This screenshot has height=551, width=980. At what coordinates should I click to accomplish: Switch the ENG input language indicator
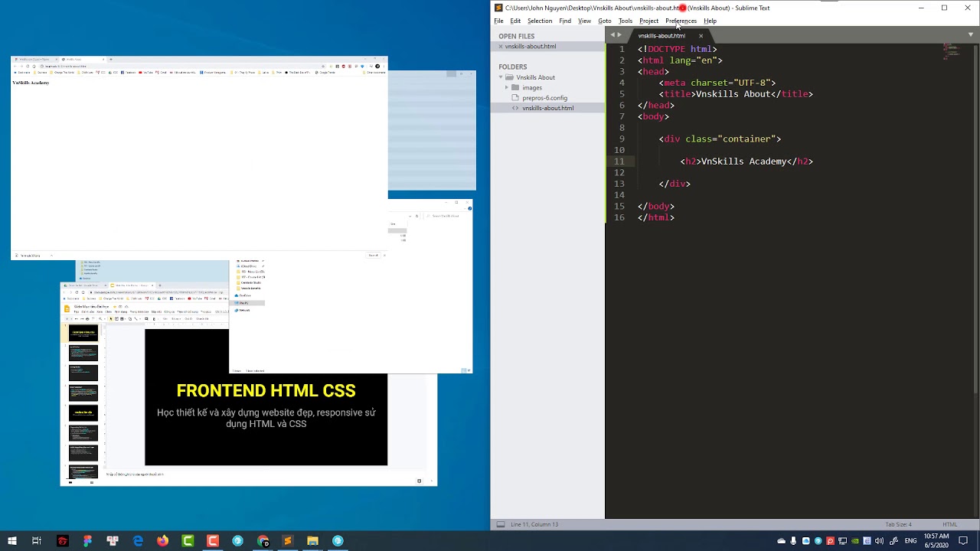coord(910,541)
